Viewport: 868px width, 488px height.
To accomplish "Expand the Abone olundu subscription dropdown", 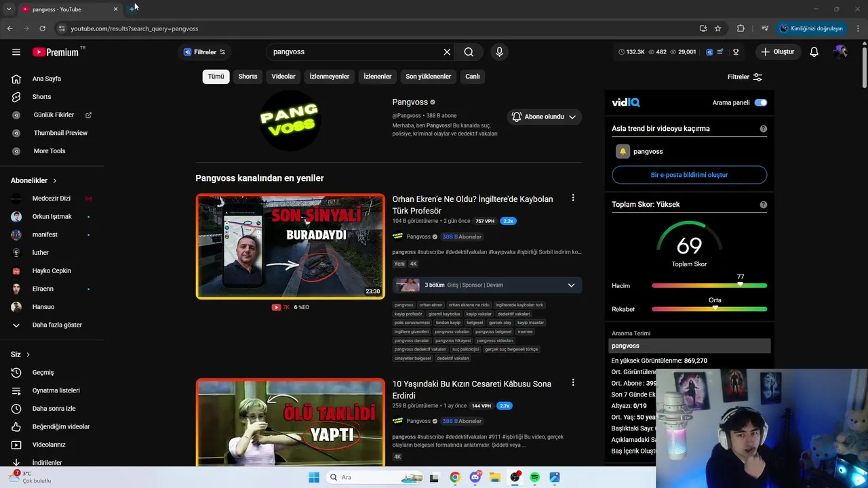I will coord(545,117).
